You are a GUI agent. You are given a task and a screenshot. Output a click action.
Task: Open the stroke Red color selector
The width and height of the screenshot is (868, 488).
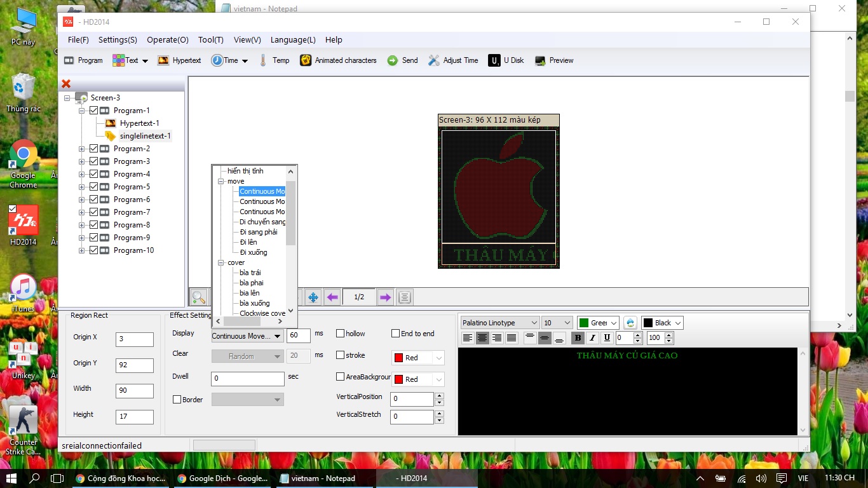pos(418,358)
